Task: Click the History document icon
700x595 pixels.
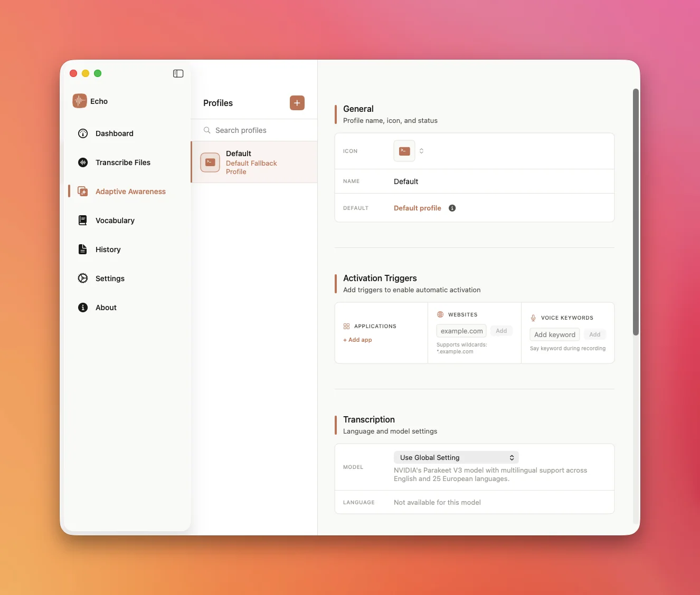Action: (83, 249)
